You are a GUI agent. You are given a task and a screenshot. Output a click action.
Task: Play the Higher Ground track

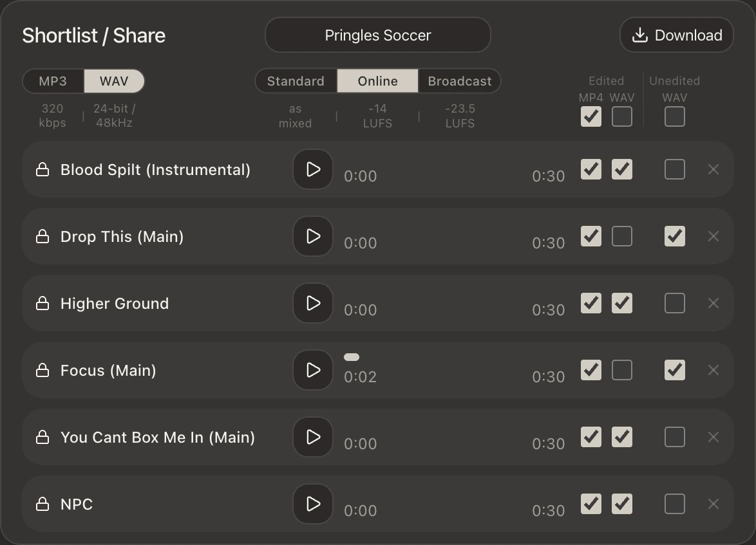click(313, 303)
